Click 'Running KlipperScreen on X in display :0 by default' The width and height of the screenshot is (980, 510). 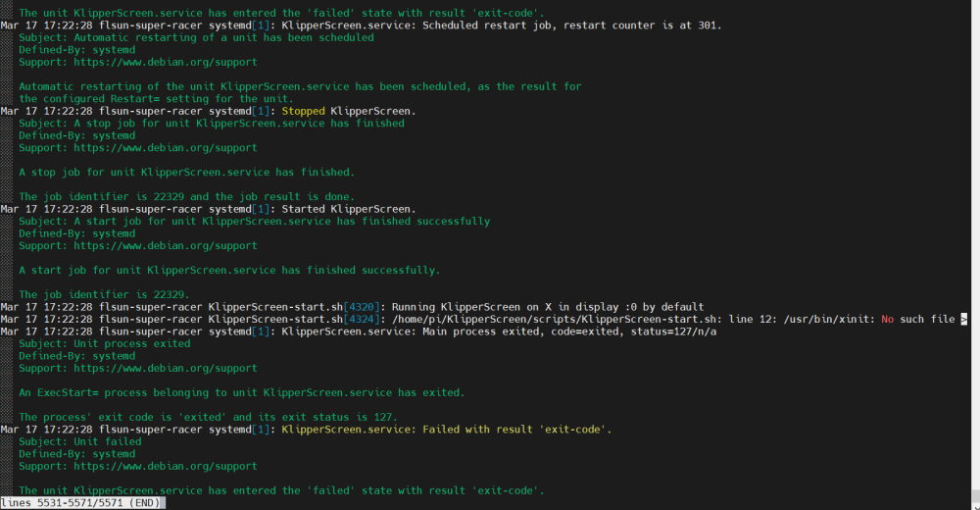[x=548, y=307]
